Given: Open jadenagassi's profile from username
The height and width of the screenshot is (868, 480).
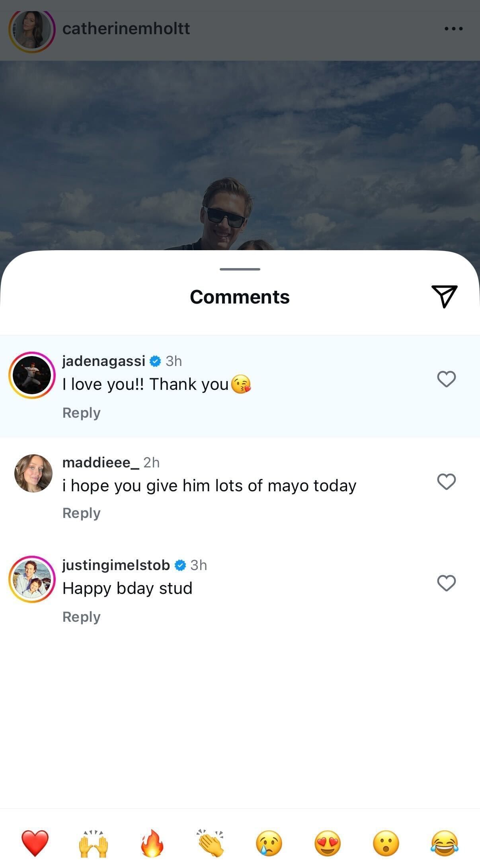Looking at the screenshot, I should (x=103, y=361).
